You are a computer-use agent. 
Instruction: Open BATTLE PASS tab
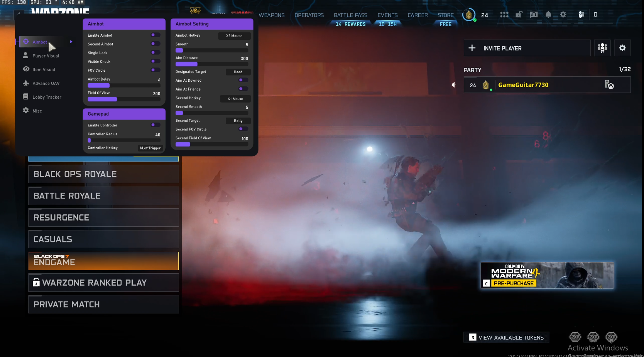(350, 15)
